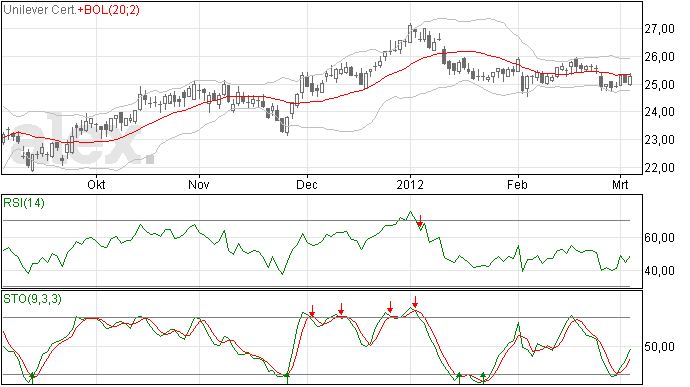Click the 'Nov' month label
Image resolution: width=690 pixels, height=387 pixels.
pos(199,184)
